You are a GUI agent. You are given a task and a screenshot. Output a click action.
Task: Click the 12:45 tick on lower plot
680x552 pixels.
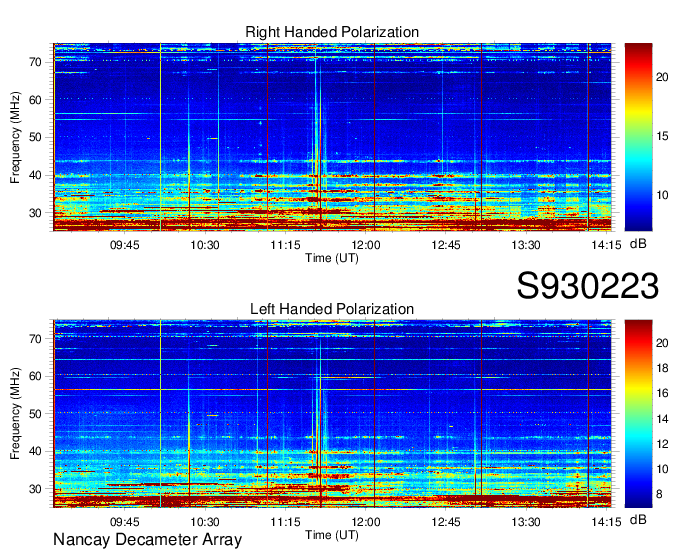click(446, 522)
